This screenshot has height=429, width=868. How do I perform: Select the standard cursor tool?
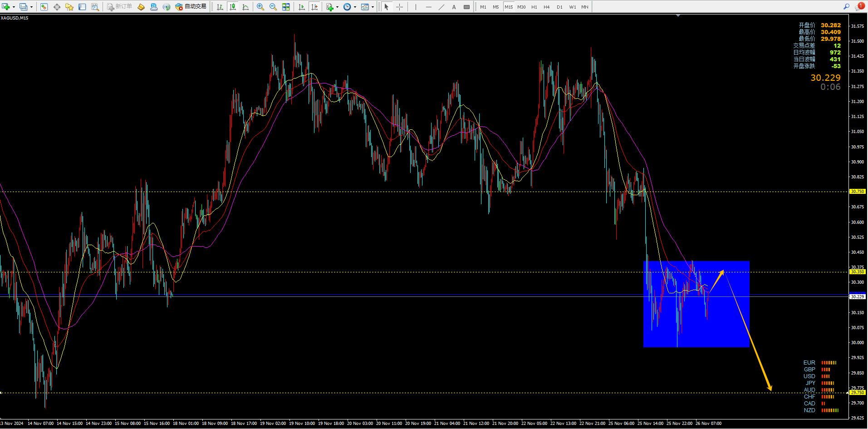[387, 7]
